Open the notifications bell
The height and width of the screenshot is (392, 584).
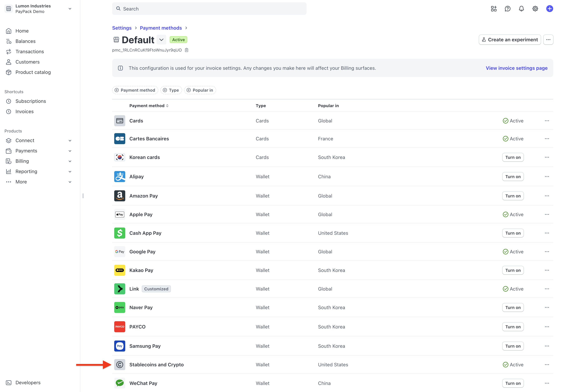tap(521, 9)
